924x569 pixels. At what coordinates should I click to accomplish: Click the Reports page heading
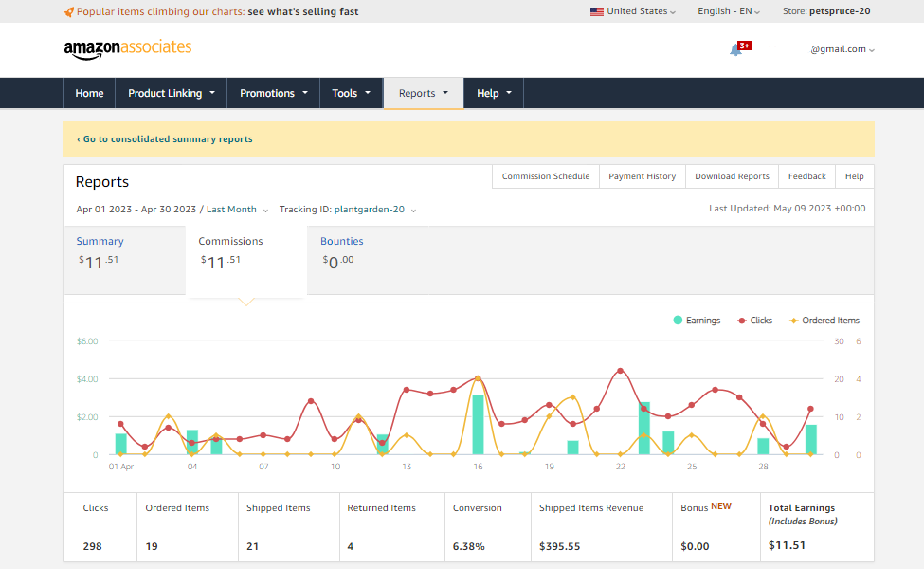click(x=102, y=182)
